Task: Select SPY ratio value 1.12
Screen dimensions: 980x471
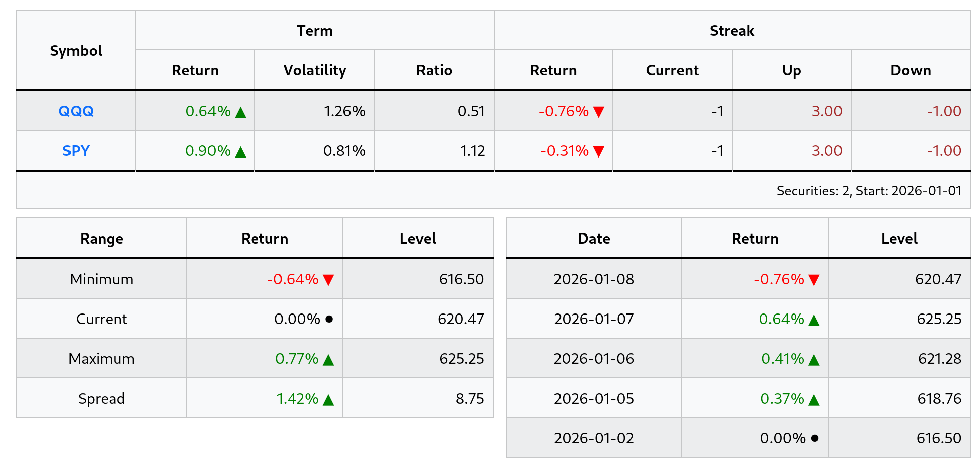Action: 472,150
